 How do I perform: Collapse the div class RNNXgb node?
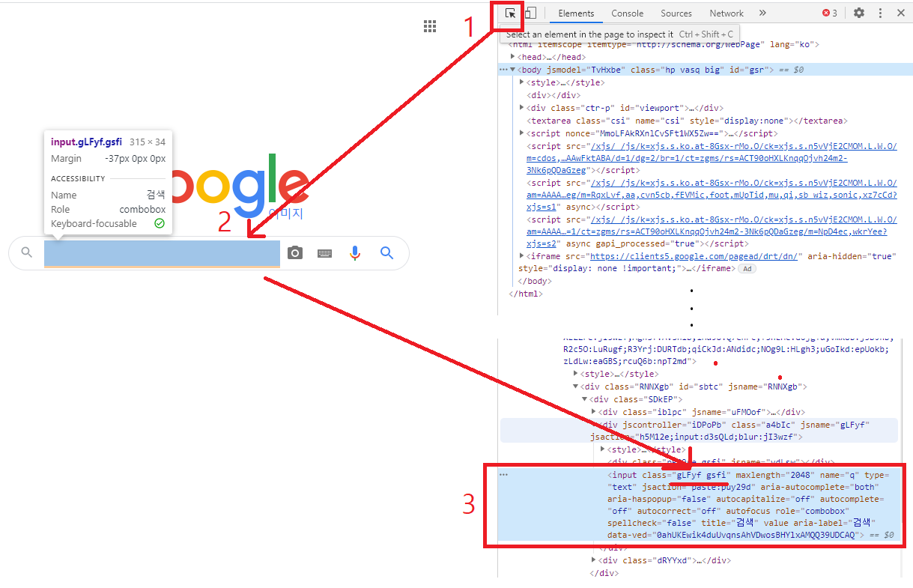[x=576, y=387]
